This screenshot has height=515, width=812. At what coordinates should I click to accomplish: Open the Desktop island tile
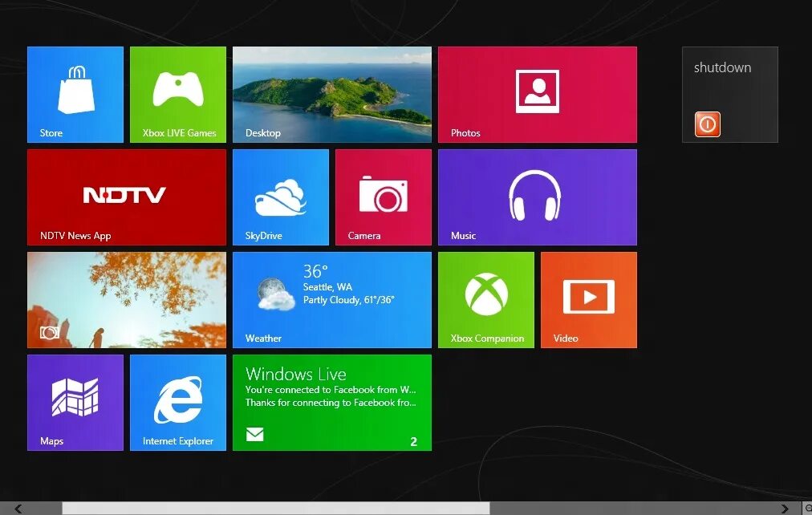click(332, 94)
